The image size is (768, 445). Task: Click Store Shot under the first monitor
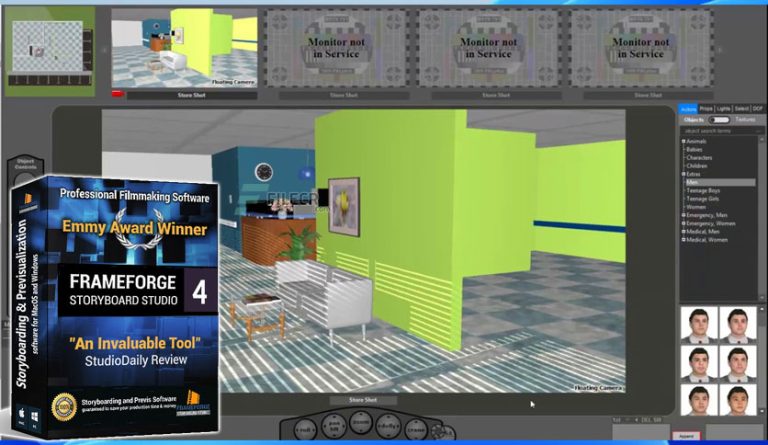click(x=192, y=95)
